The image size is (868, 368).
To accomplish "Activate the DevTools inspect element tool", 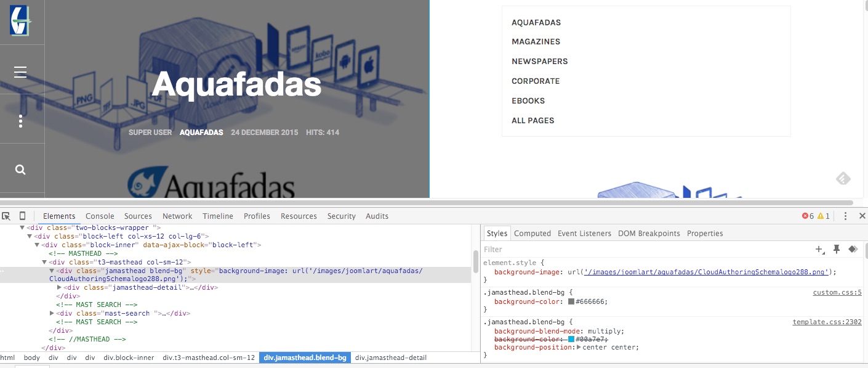I will [6, 216].
